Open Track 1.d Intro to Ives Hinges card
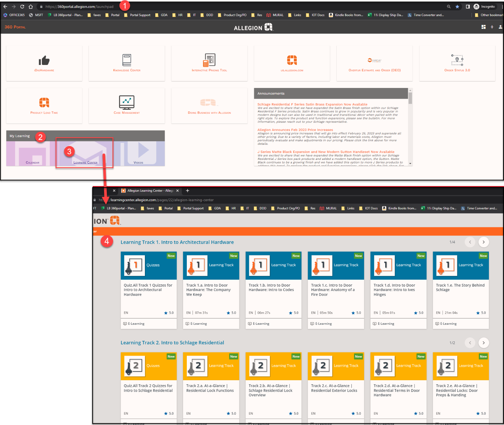The width and height of the screenshot is (504, 425). click(x=398, y=290)
